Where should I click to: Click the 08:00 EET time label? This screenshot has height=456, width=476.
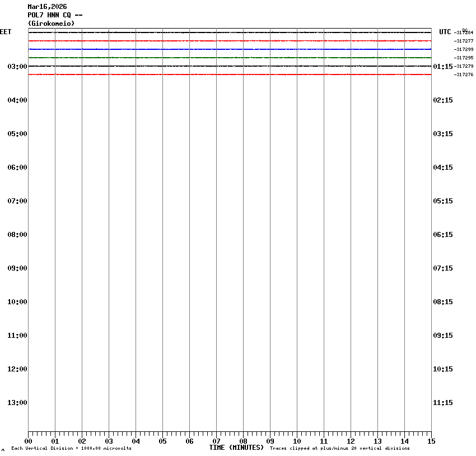pyautogui.click(x=17, y=235)
